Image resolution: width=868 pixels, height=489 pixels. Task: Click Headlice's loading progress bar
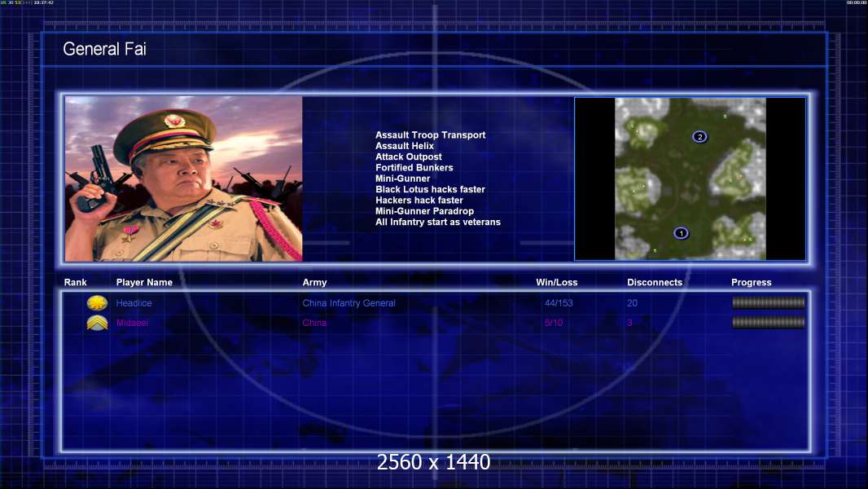(x=769, y=302)
